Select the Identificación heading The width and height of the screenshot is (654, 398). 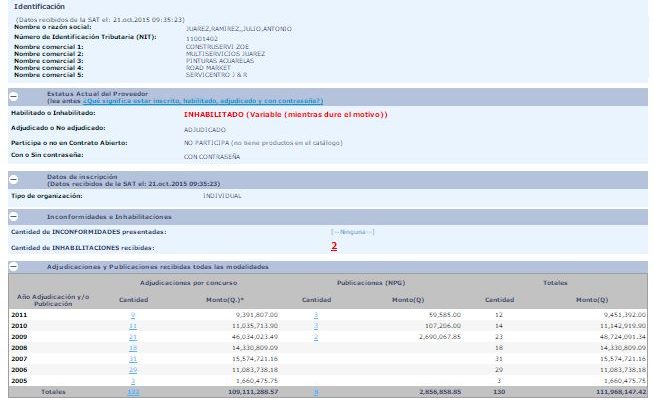point(39,6)
